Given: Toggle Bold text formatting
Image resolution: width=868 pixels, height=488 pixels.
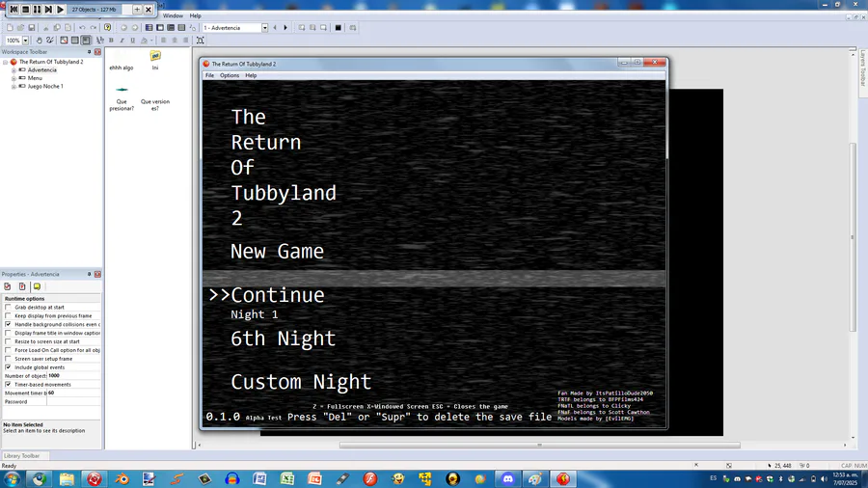Looking at the screenshot, I should click(111, 41).
